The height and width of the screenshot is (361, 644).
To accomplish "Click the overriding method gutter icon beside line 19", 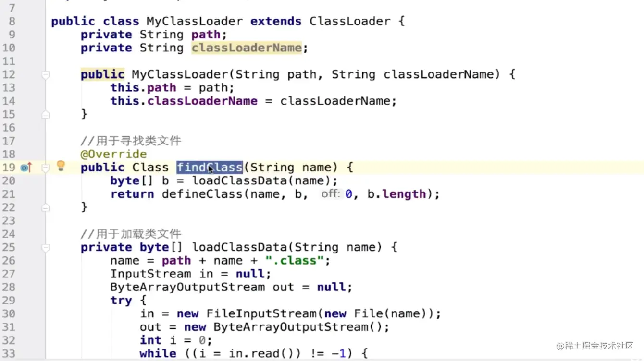I will click(x=25, y=167).
